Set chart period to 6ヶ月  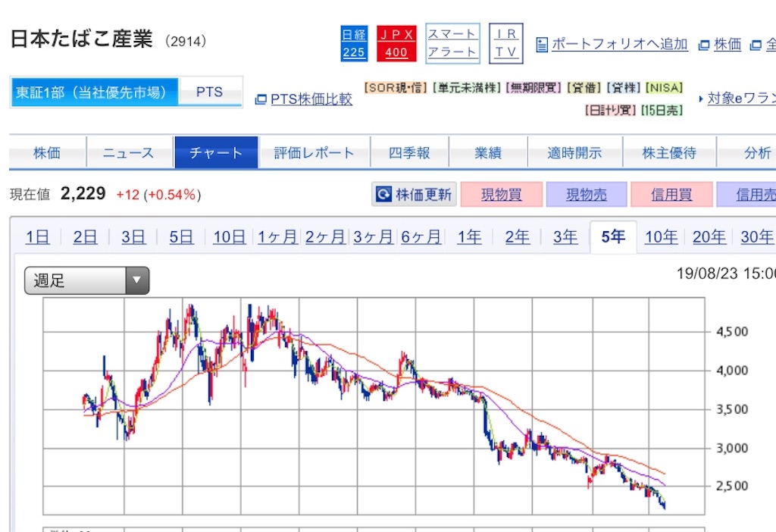coord(421,237)
